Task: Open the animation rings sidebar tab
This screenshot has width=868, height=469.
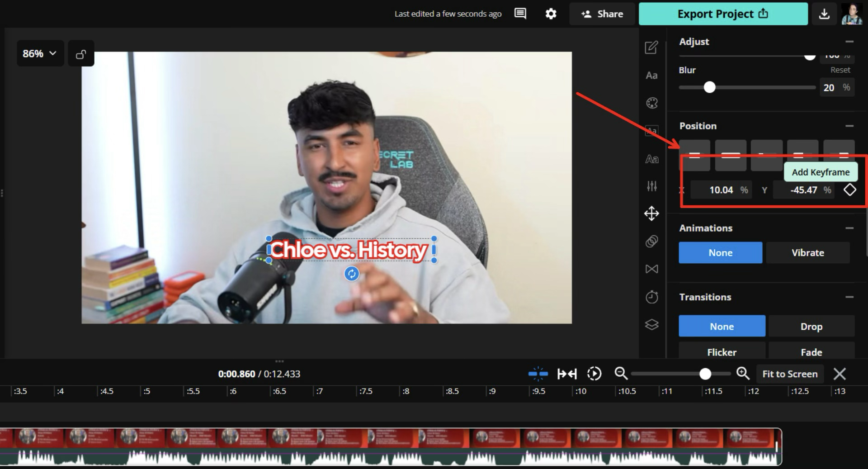Action: click(651, 241)
